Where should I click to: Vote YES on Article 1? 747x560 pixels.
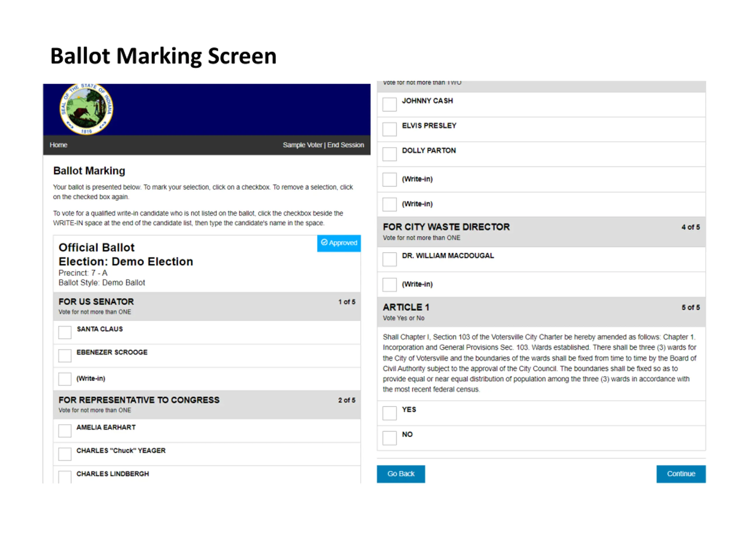point(389,413)
